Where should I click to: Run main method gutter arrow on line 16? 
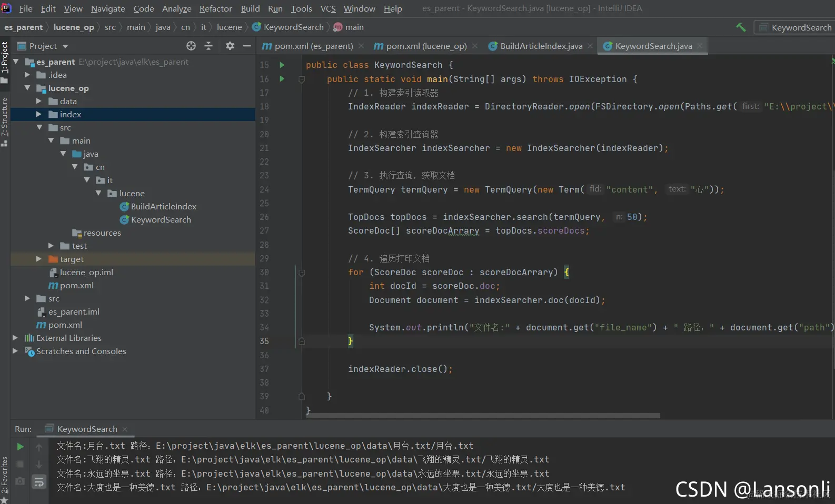point(282,79)
